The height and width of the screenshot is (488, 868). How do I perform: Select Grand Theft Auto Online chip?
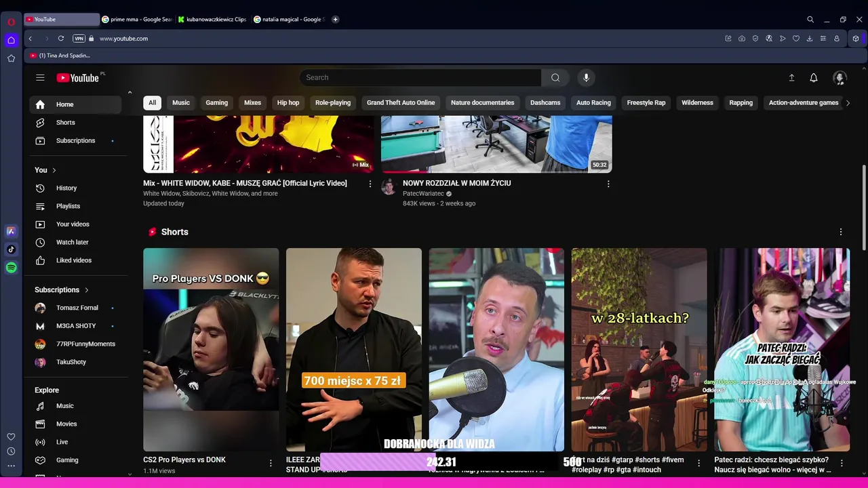point(401,103)
